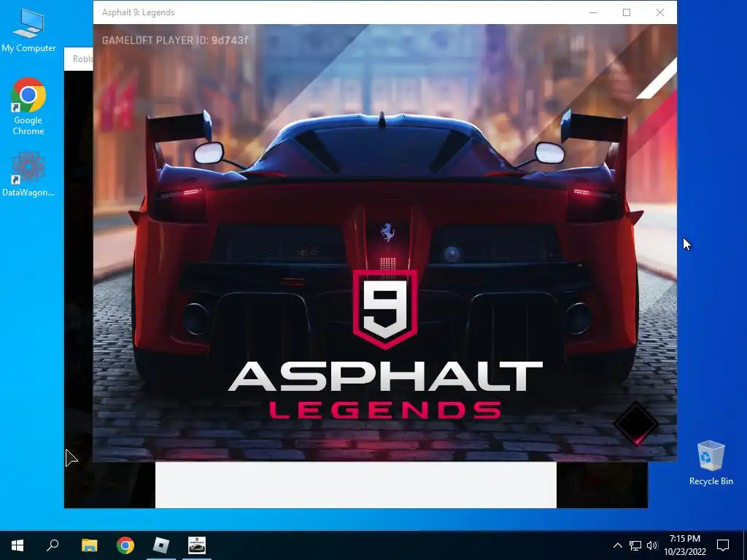
Task: Open the My Computer desktop icon
Action: click(x=28, y=30)
